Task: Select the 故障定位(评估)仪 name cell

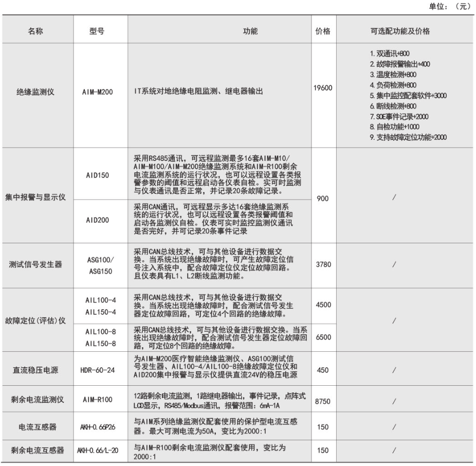Action: [39, 320]
